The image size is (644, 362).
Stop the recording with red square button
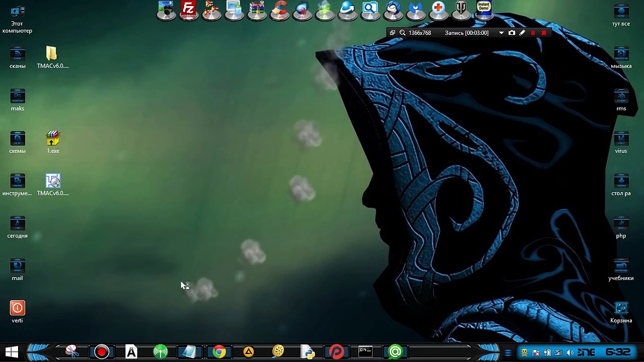pos(543,33)
